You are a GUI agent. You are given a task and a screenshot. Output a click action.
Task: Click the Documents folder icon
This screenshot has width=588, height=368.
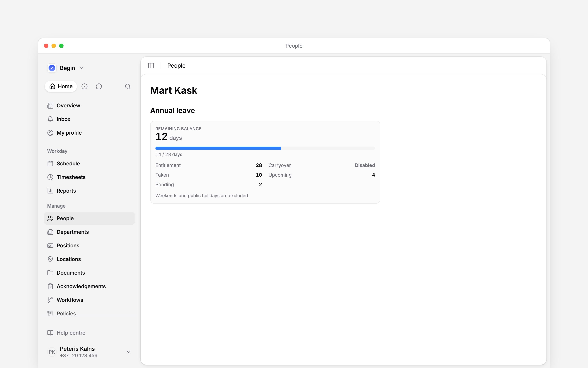[50, 273]
